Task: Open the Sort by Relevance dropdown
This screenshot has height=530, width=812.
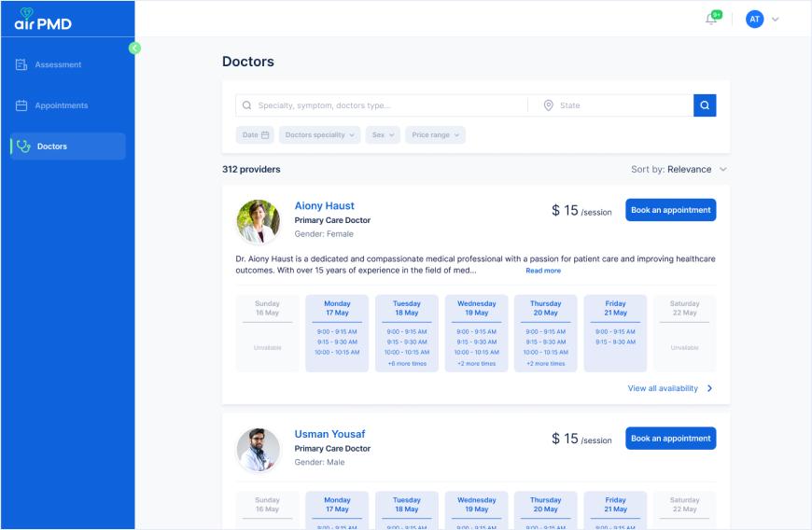Action: [x=679, y=169]
